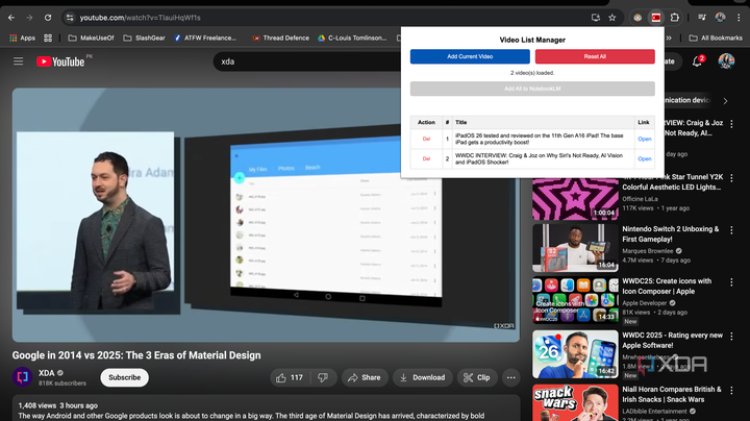Screen dimensions: 750x421
Task: Delete the WWDC INTERVIEW video from list
Action: pyautogui.click(x=426, y=159)
